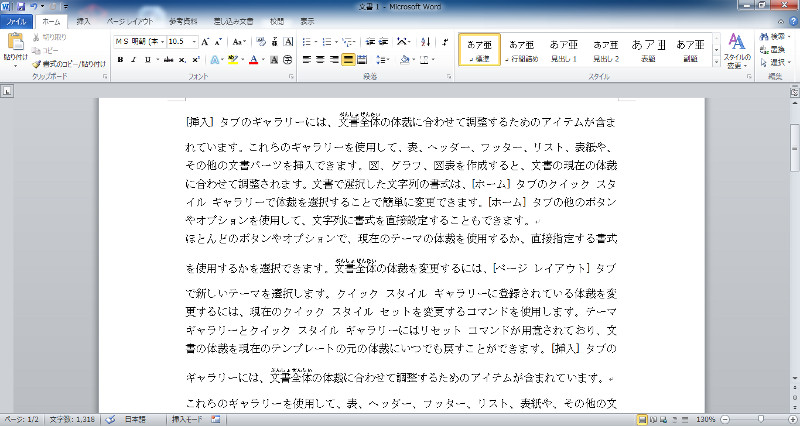Apply the 表題 (Title) style

click(648, 50)
